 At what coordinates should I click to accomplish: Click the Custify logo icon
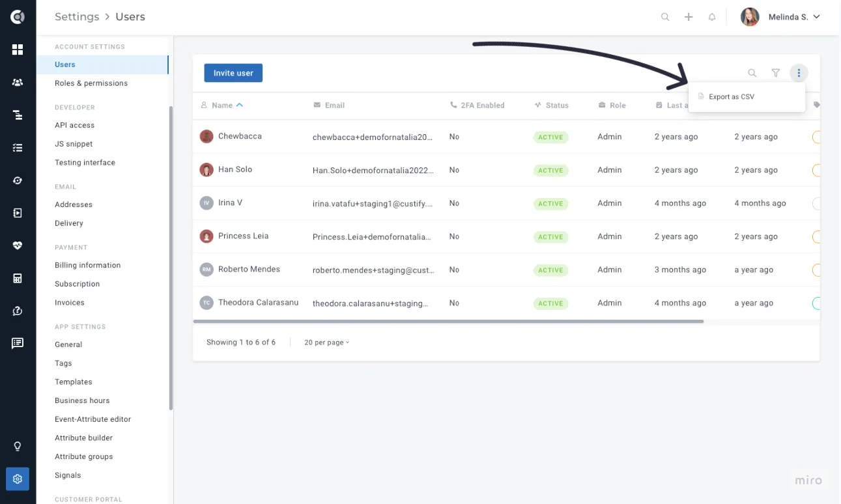[18, 17]
